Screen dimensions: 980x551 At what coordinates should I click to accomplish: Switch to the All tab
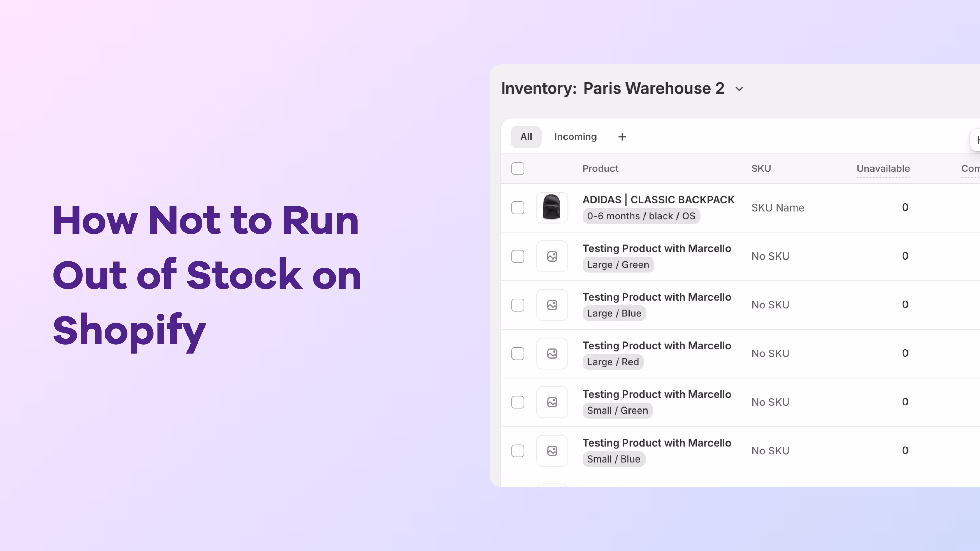(x=526, y=137)
